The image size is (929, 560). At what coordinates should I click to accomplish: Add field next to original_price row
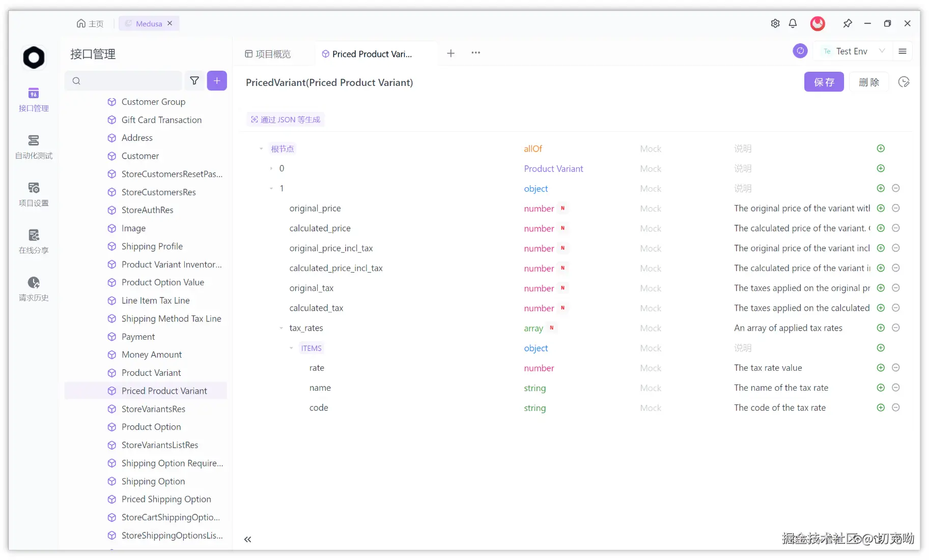(881, 208)
